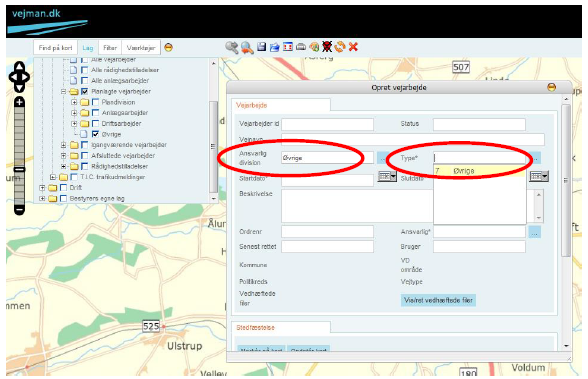Open the Værktøjer tab
This screenshot has height=379, width=588.
click(x=141, y=48)
